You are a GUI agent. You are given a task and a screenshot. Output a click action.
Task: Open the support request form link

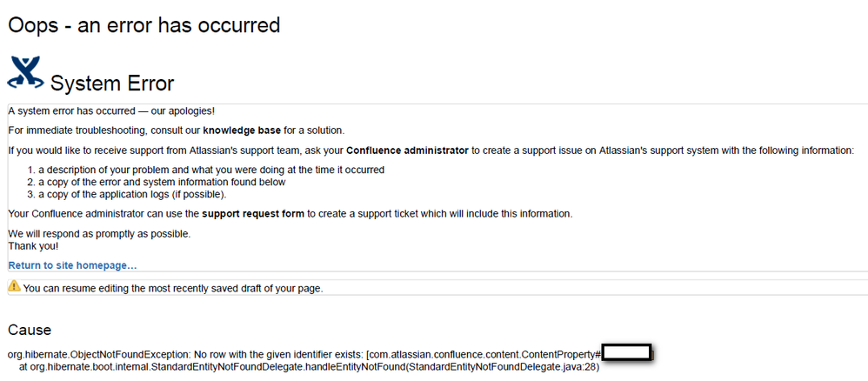(x=253, y=214)
